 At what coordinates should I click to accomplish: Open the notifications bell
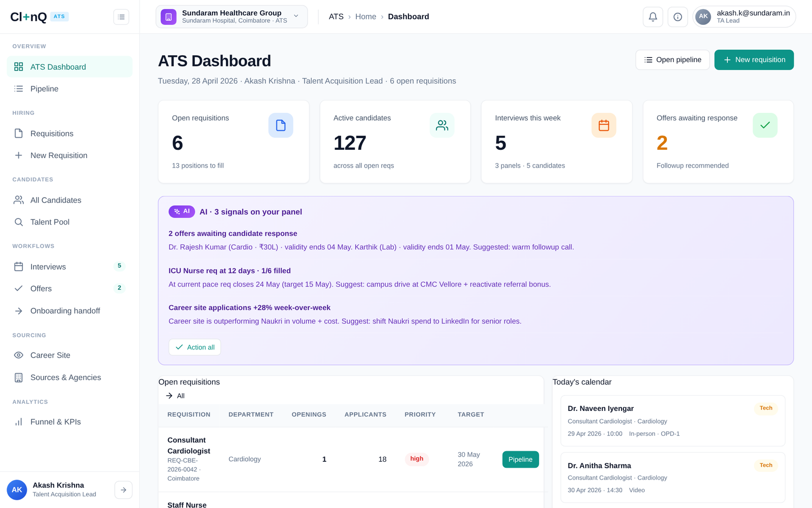pos(653,17)
